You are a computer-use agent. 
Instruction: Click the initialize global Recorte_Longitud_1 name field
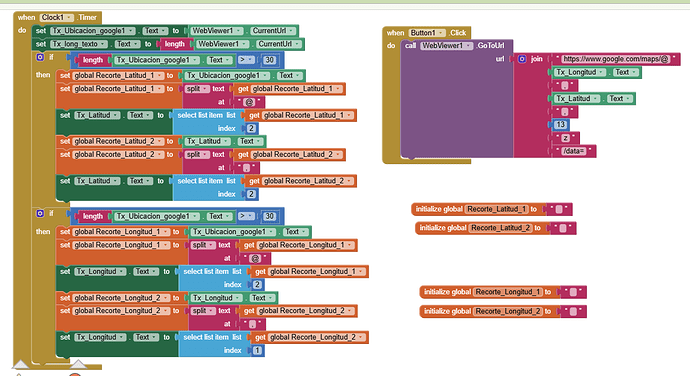[x=508, y=292]
